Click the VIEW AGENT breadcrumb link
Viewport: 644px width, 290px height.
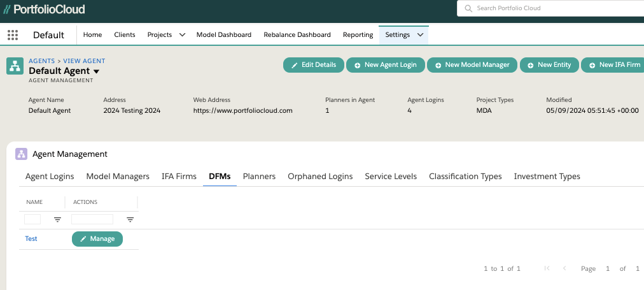tap(84, 61)
